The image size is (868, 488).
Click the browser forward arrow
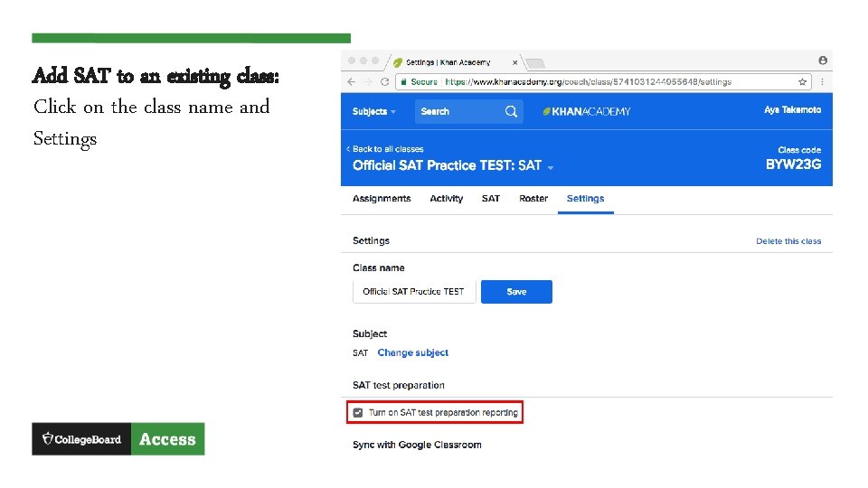368,82
